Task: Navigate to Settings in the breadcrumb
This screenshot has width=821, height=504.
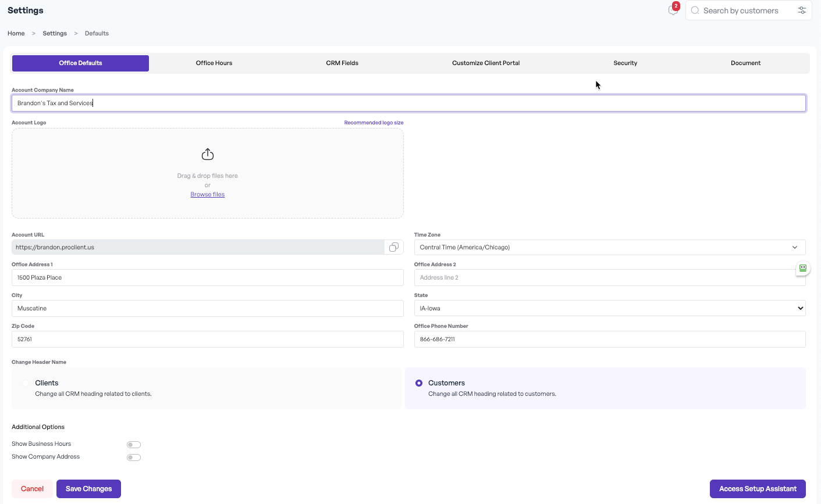Action: pos(55,33)
